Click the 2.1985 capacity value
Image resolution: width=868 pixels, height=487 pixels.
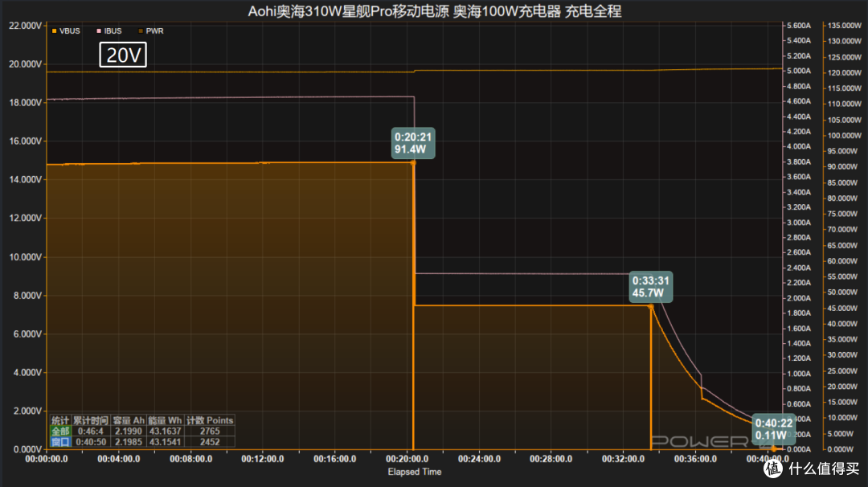click(129, 442)
